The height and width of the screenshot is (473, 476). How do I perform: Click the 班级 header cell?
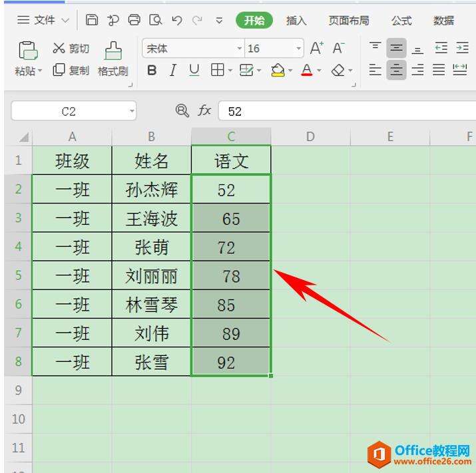point(73,160)
